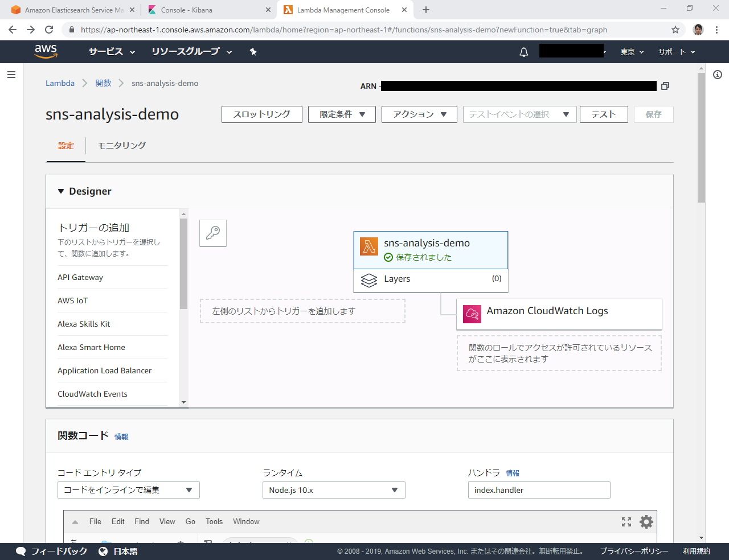Expand the code entry type dropdown
729x560 pixels.
point(128,490)
